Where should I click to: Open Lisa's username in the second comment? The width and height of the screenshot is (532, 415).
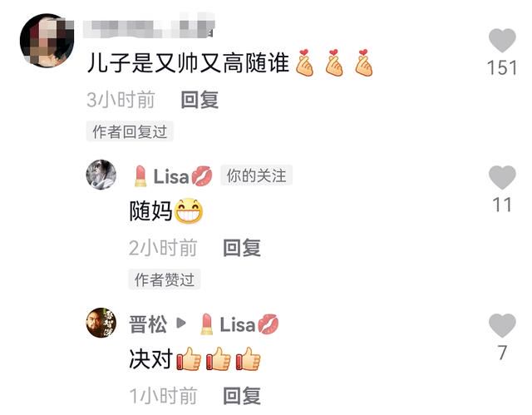pyautogui.click(x=173, y=176)
